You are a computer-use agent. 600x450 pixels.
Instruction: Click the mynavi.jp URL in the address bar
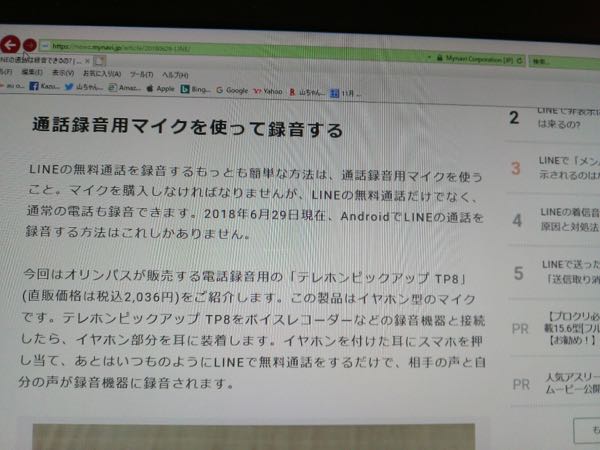(121, 48)
